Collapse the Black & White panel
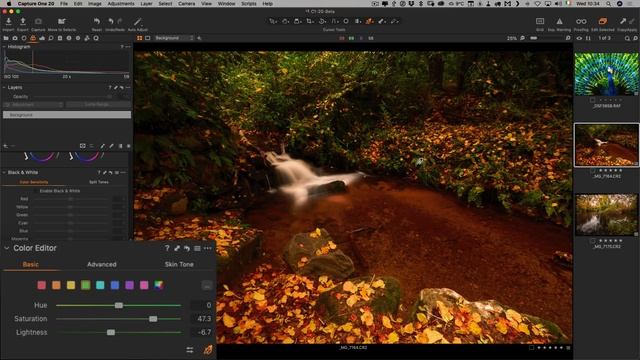The image size is (640, 360). pos(4,173)
